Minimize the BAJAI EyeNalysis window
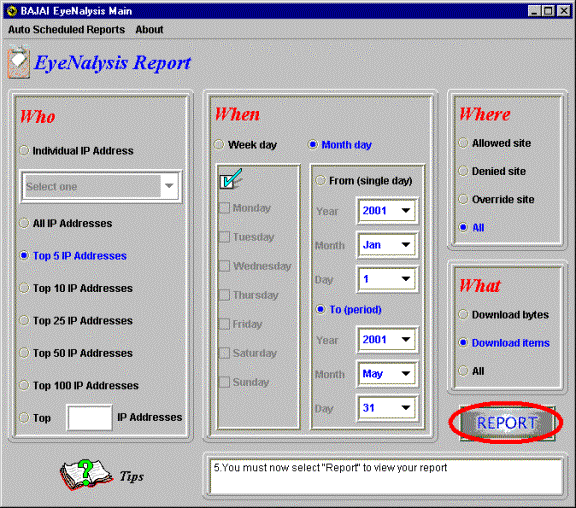576x508 pixels. click(534, 11)
